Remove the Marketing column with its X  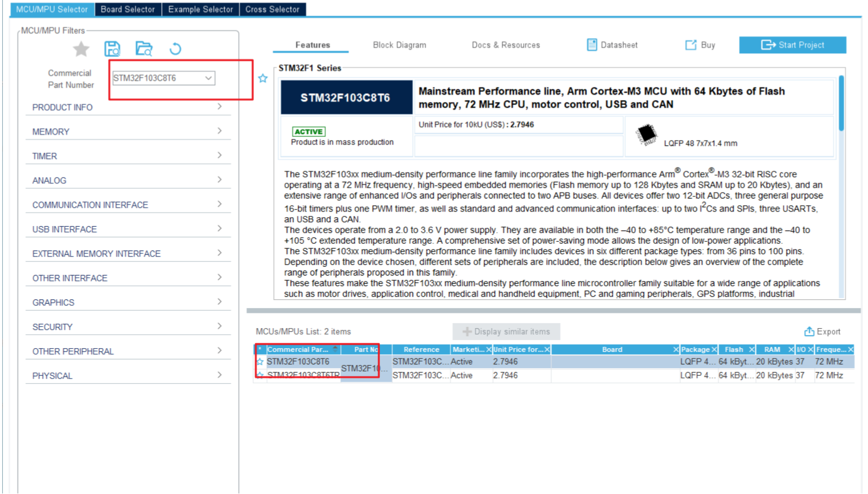coord(489,350)
